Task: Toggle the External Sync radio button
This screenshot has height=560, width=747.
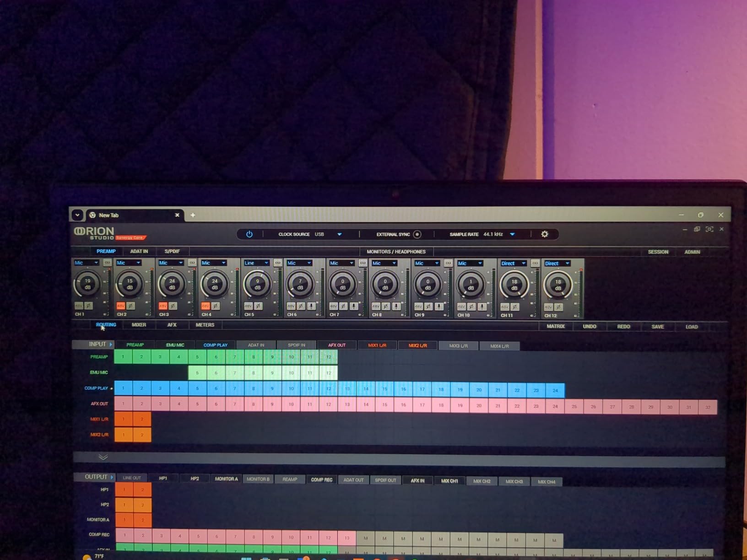Action: [x=417, y=234]
